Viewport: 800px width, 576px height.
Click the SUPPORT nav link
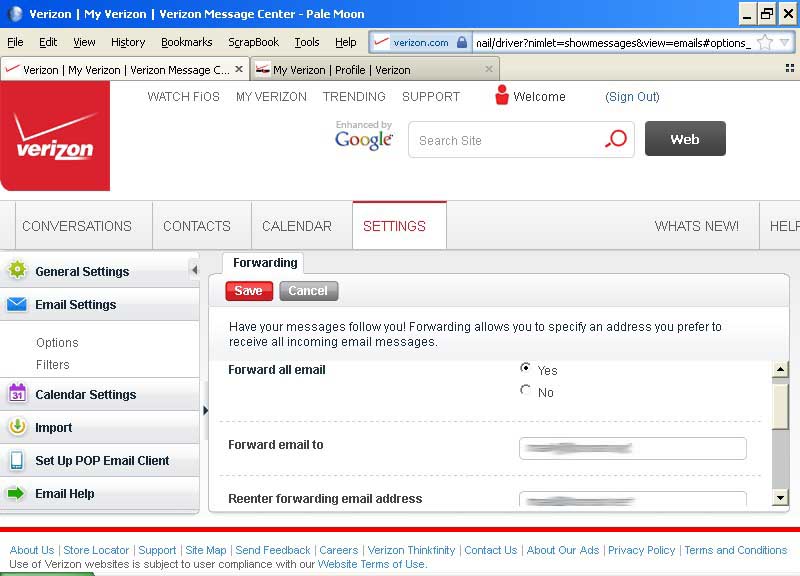(431, 96)
